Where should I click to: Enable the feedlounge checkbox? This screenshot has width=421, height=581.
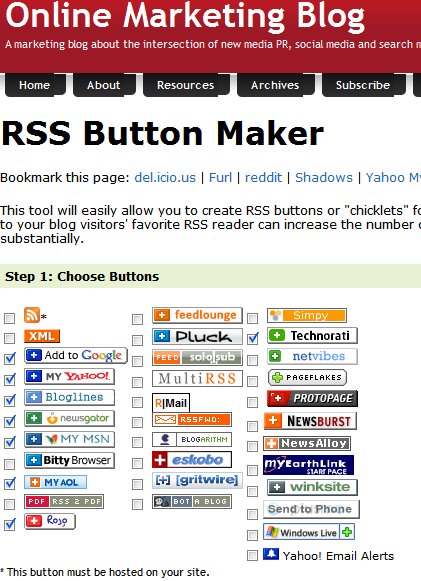pos(137,319)
